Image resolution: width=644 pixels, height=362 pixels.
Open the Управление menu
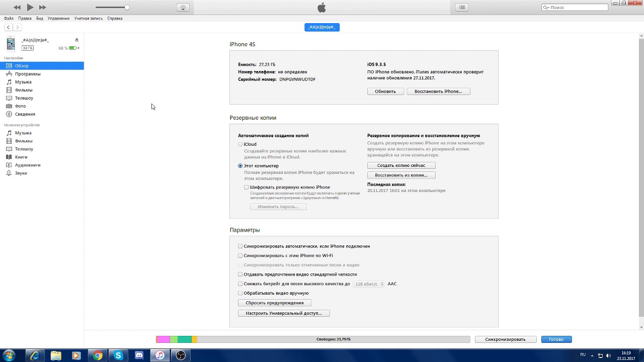tap(59, 18)
